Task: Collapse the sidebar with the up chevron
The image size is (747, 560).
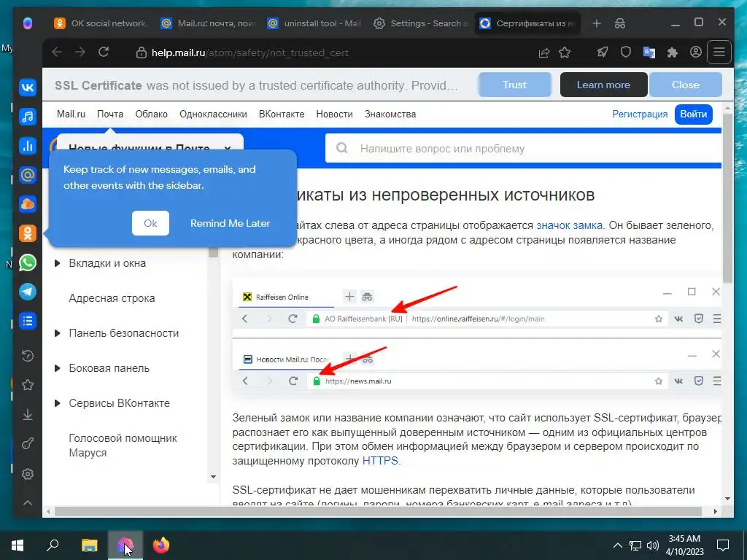Action: click(x=28, y=503)
